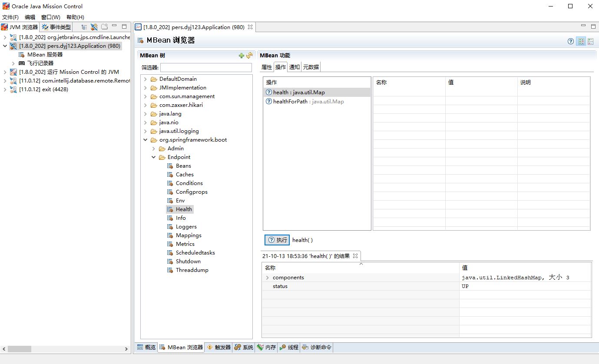Collapse the org.springframework.boot node
The width and height of the screenshot is (599, 364).
click(x=146, y=139)
